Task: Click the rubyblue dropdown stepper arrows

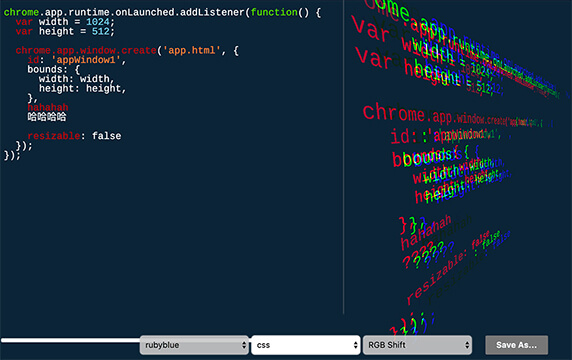Action: click(x=244, y=345)
